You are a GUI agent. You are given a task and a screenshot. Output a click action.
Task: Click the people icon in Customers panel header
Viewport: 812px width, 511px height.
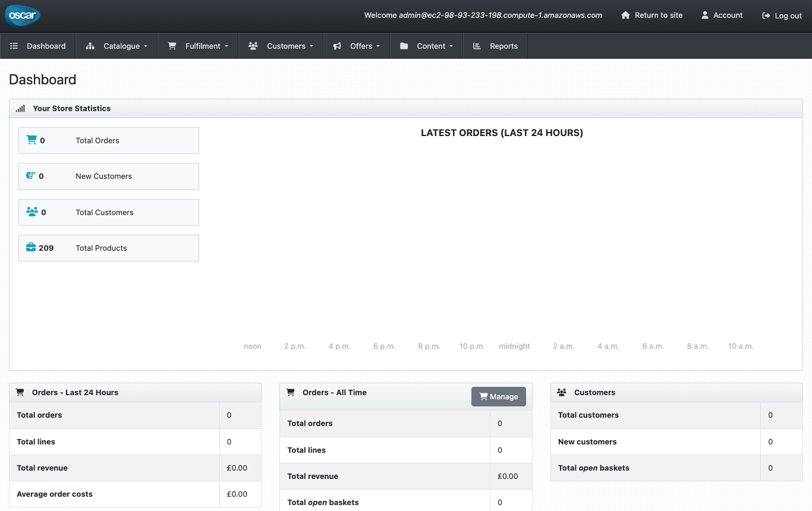[561, 392]
